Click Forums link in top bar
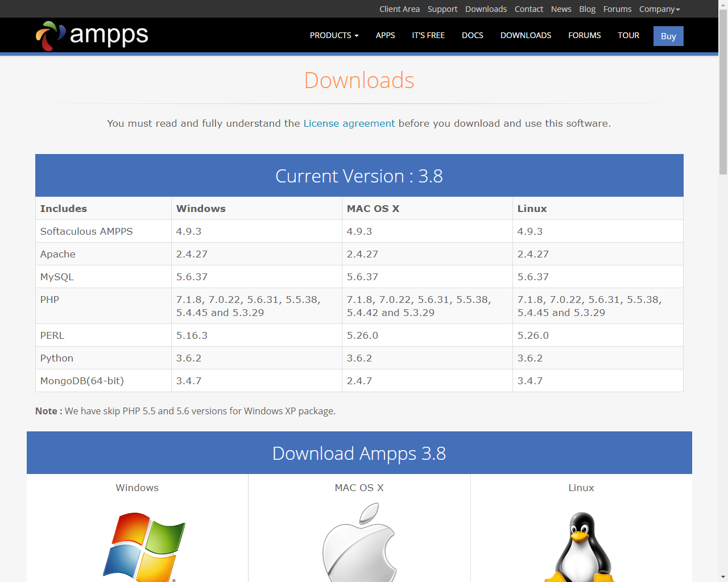 pos(617,9)
